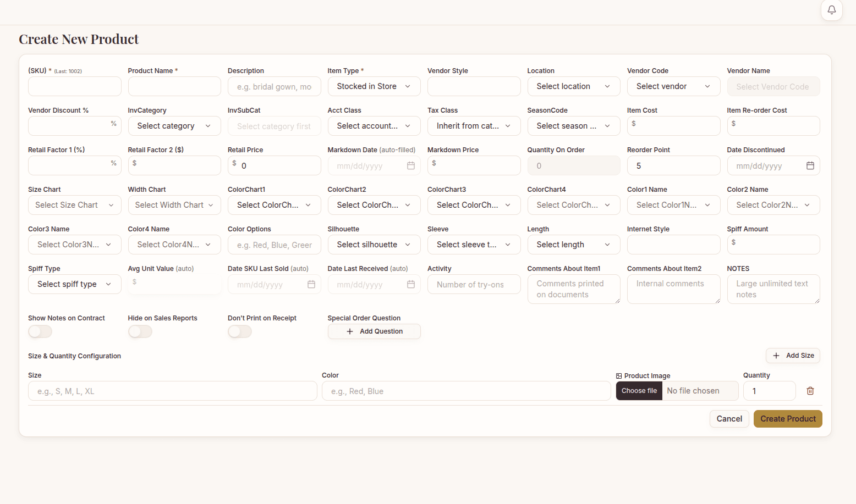Click the Size input in configuration row
Screen dimensions: 856x504
coord(173,391)
